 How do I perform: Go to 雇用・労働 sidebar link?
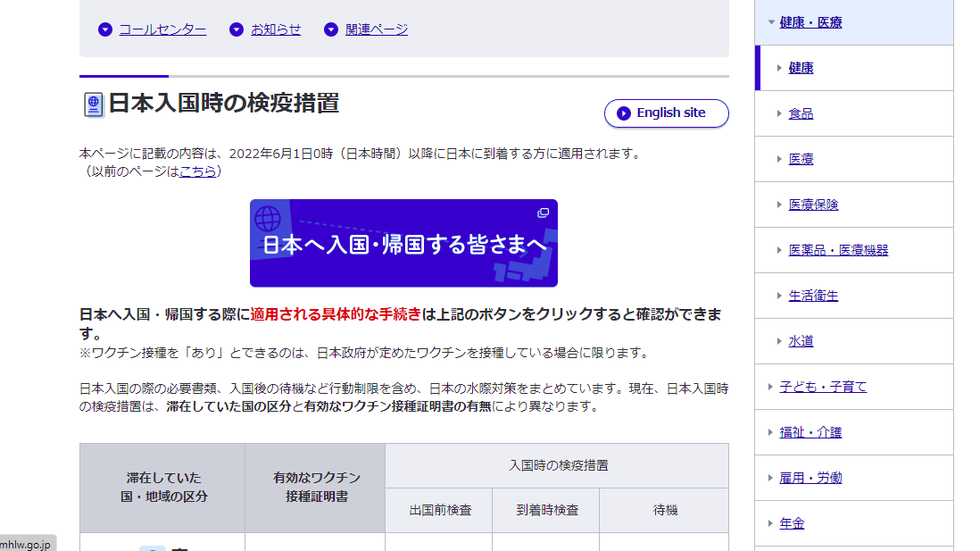810,478
